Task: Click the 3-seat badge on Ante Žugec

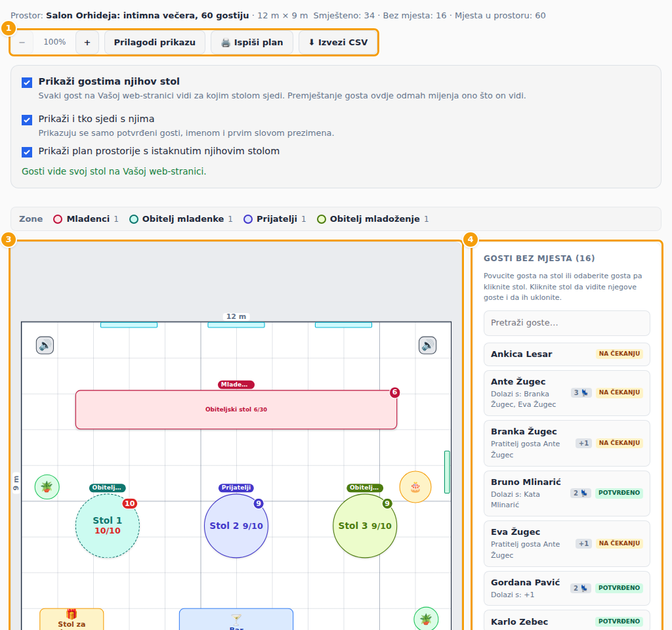Action: point(581,392)
